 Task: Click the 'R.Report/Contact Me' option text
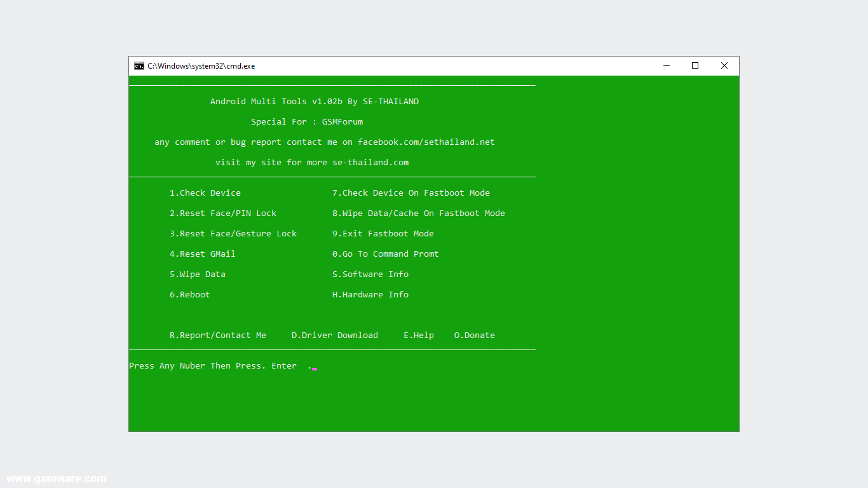pyautogui.click(x=218, y=335)
